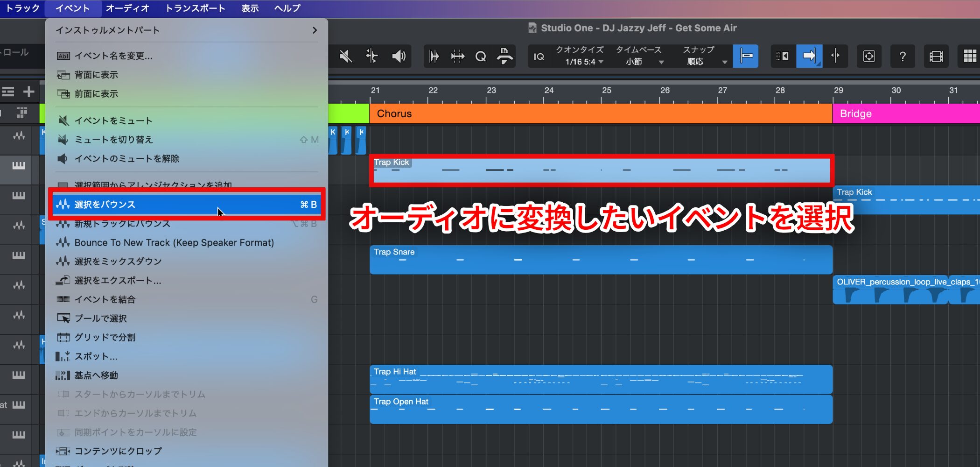Toggle the IQ input quantize button

[539, 57]
